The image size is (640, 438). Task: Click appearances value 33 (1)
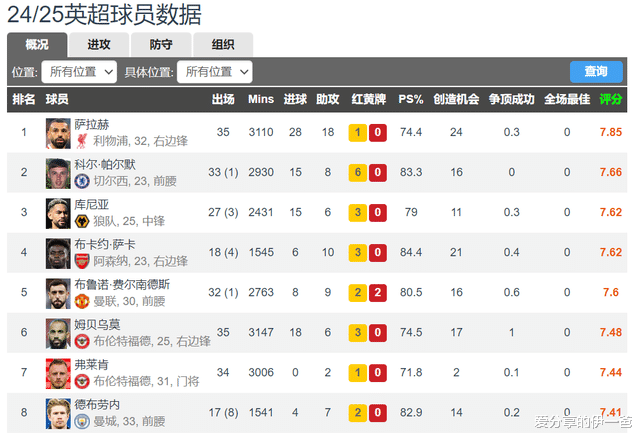pos(223,172)
